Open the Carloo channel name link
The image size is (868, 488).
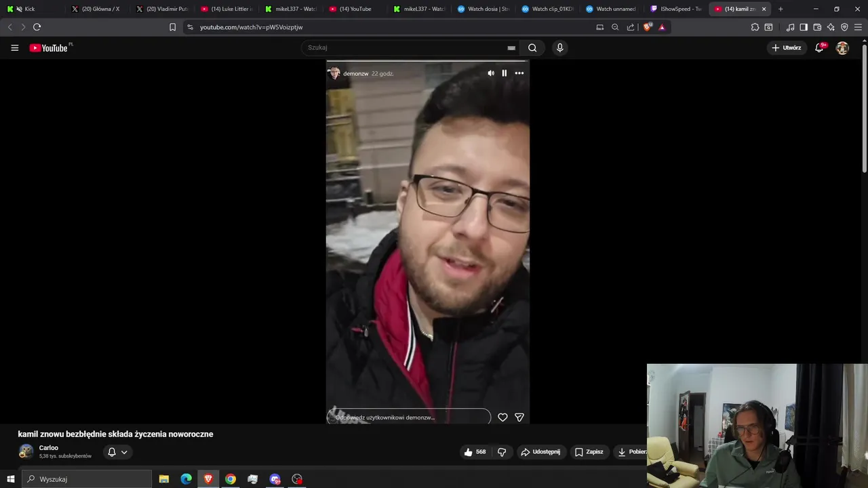49,448
